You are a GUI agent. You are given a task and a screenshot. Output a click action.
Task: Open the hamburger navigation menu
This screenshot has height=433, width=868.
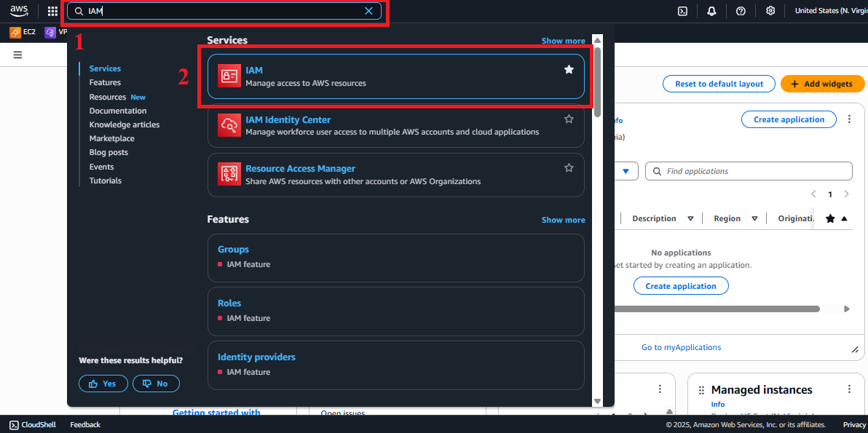pos(17,55)
